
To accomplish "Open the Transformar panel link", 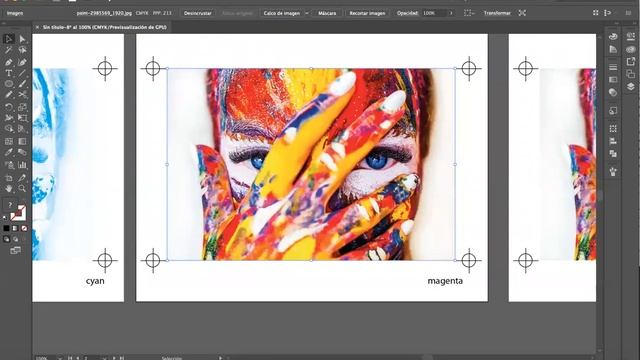I will tap(497, 13).
